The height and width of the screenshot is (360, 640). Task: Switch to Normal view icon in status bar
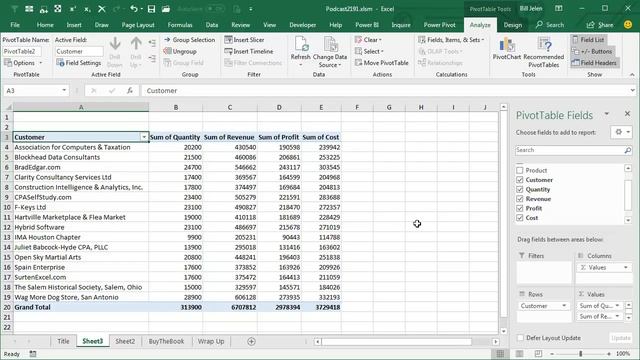tap(500, 353)
